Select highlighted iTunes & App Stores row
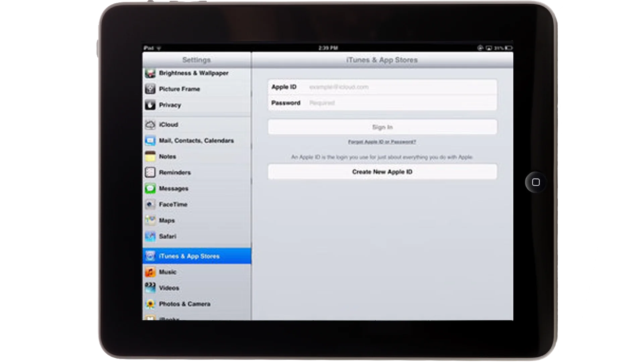This screenshot has width=644, height=362. pos(197,256)
